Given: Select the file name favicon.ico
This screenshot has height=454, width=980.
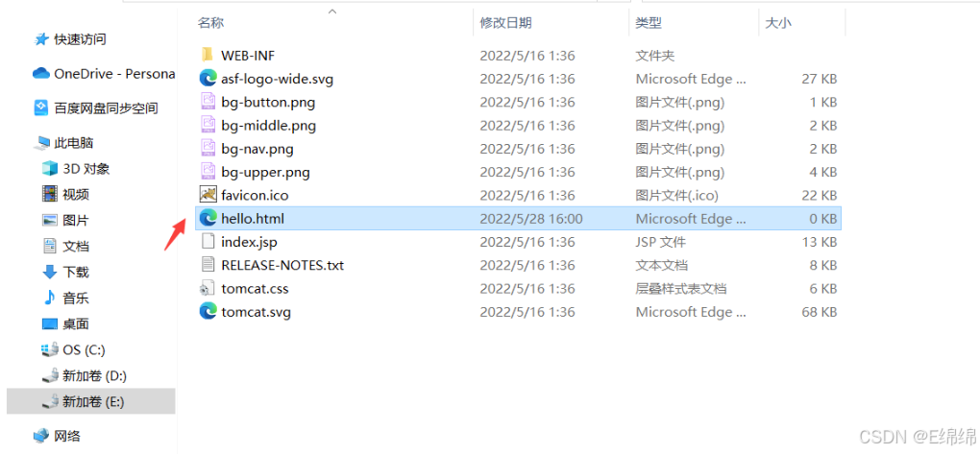Looking at the screenshot, I should [255, 195].
